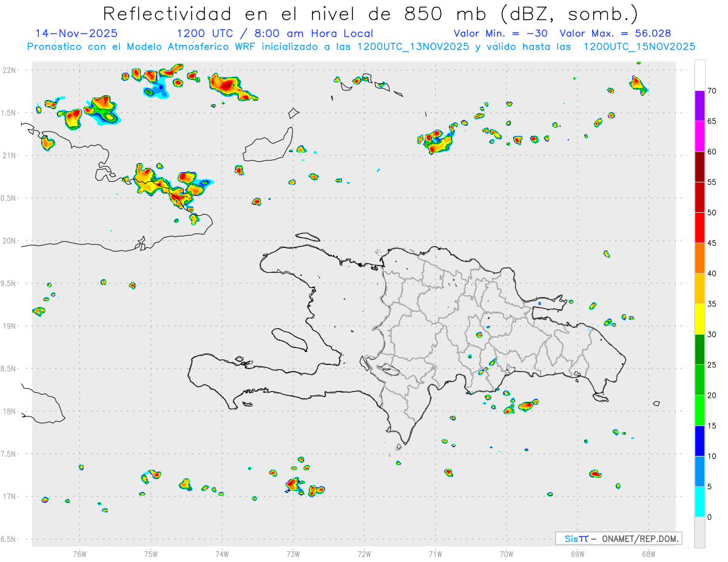
Task: Select the '19N' latitude label
Action: pyautogui.click(x=10, y=326)
